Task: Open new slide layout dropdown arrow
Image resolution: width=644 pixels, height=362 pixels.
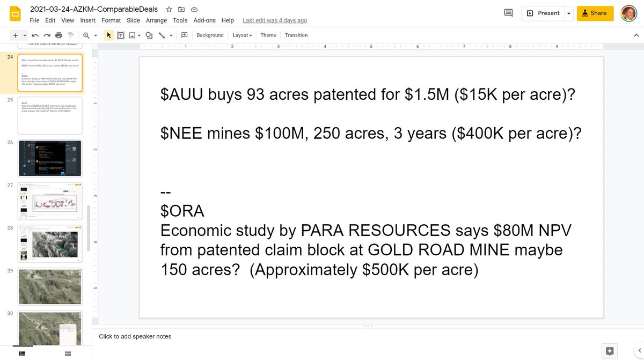Action: click(x=25, y=35)
